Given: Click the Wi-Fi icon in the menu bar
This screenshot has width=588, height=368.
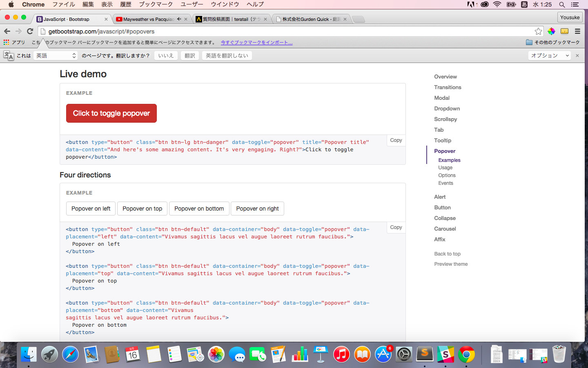Looking at the screenshot, I should [497, 4].
